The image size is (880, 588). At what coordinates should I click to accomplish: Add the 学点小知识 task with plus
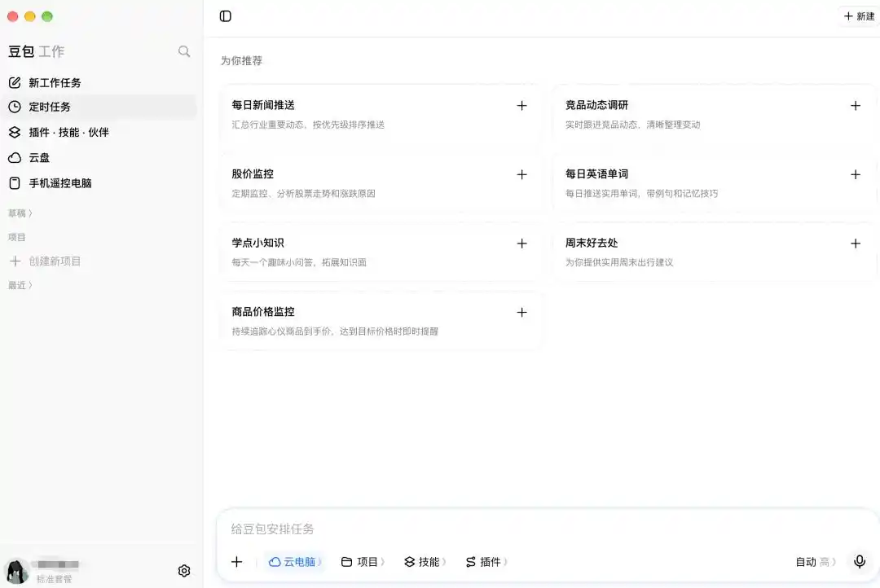point(522,244)
